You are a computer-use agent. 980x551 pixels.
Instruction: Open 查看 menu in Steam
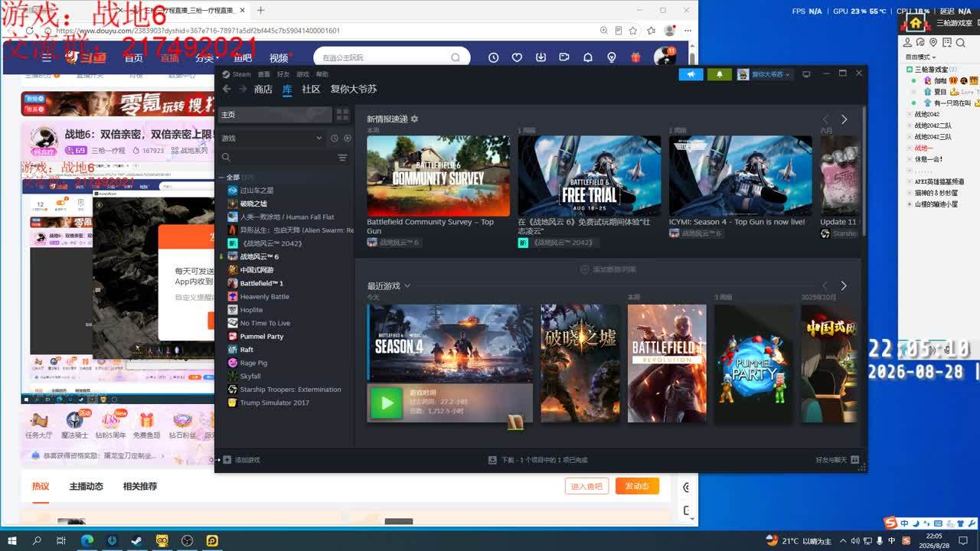click(264, 74)
